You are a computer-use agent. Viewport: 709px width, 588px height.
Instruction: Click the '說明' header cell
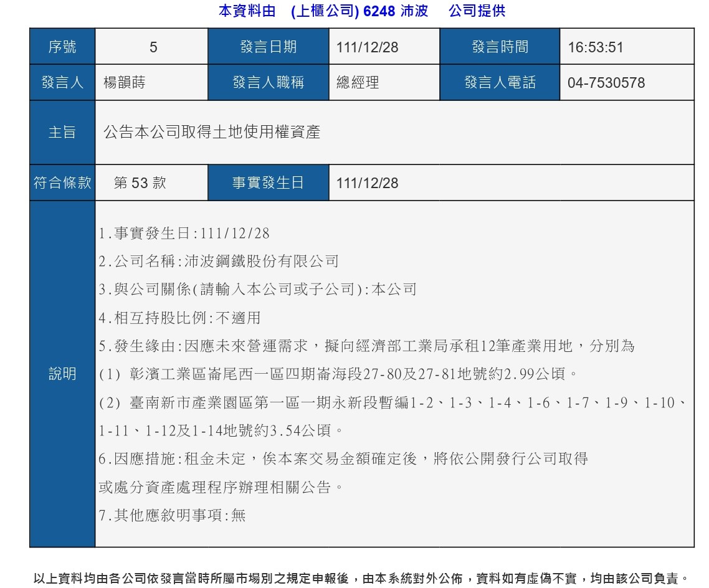tap(62, 374)
